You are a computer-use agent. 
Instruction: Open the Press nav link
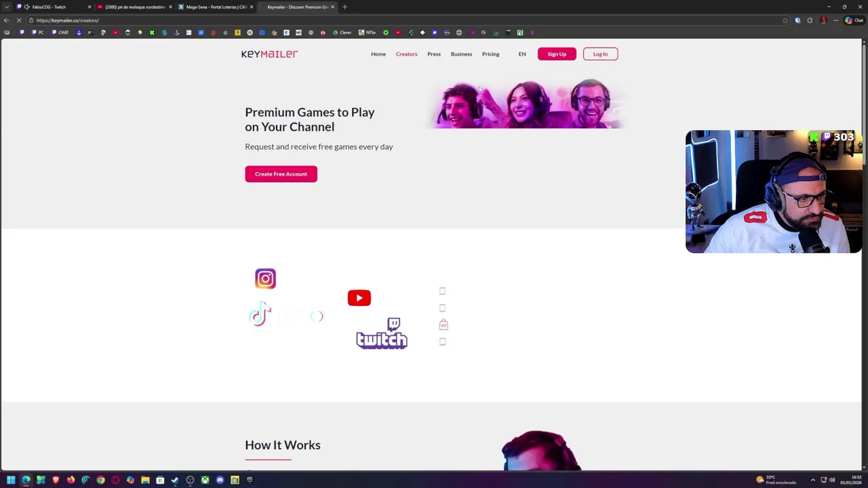tap(434, 54)
